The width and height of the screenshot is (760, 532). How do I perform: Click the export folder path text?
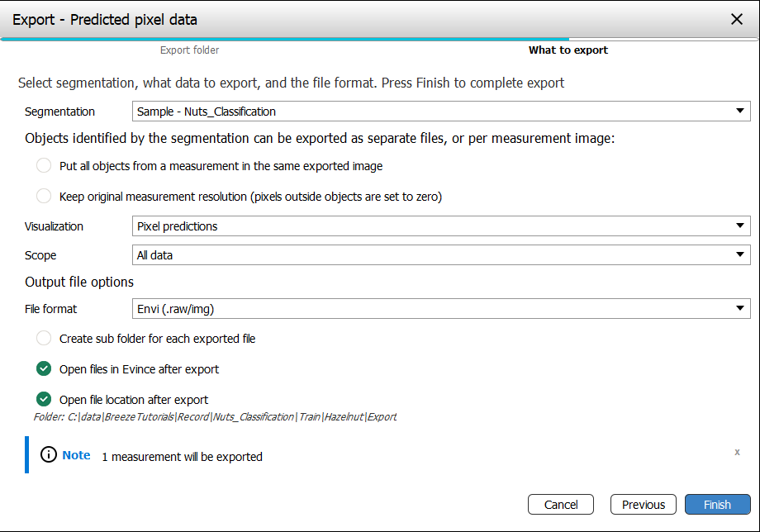pos(215,417)
